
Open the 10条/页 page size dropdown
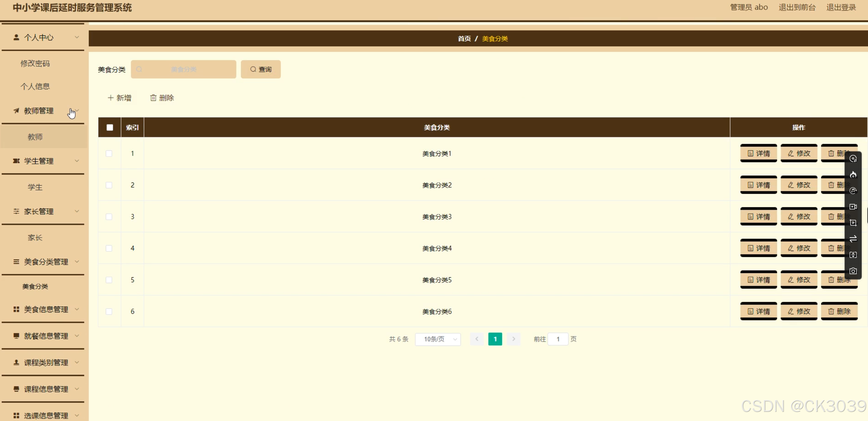point(437,339)
